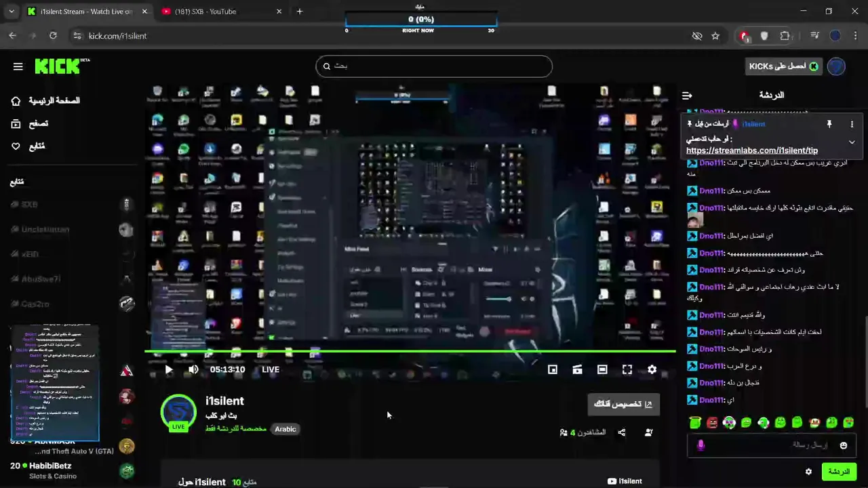
Task: Open the browser extensions puzzle icon
Action: 785,36
